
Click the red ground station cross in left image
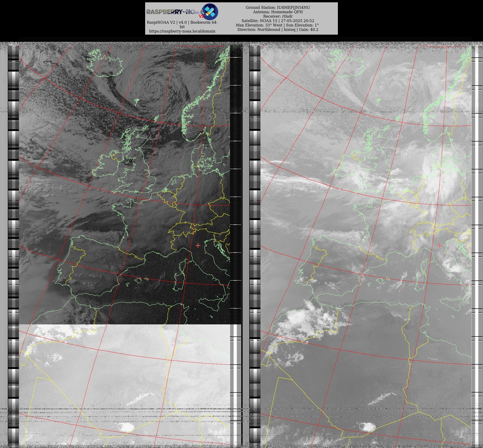(198, 246)
